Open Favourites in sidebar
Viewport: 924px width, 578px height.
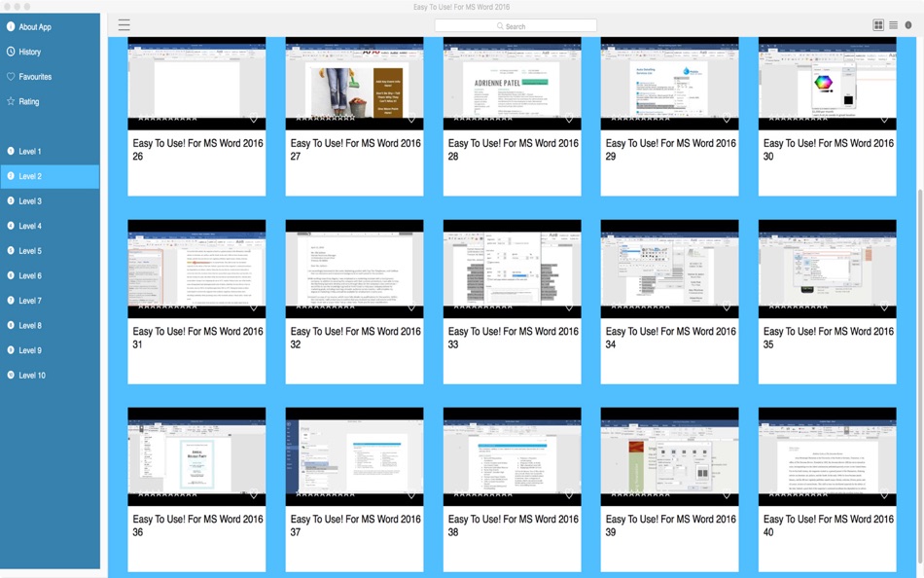50,76
